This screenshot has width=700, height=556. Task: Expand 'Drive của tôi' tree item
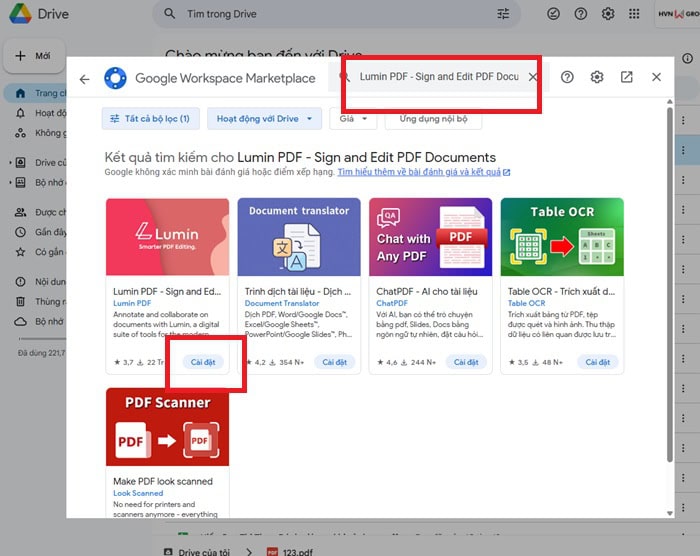pyautogui.click(x=11, y=163)
